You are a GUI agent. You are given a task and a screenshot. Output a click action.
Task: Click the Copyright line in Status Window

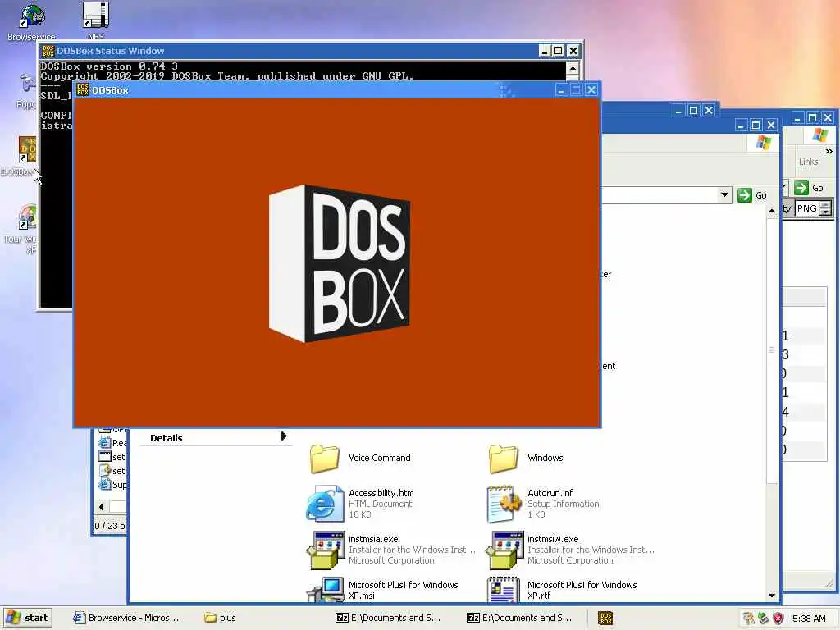[x=227, y=76]
